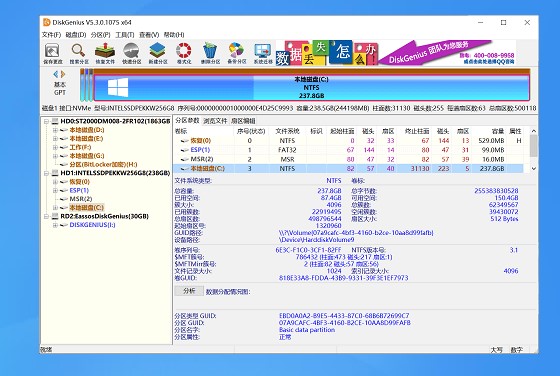The width and height of the screenshot is (560, 376).
Task: Start the 系统迁移 (System migration) tool
Action: pyautogui.click(x=263, y=53)
